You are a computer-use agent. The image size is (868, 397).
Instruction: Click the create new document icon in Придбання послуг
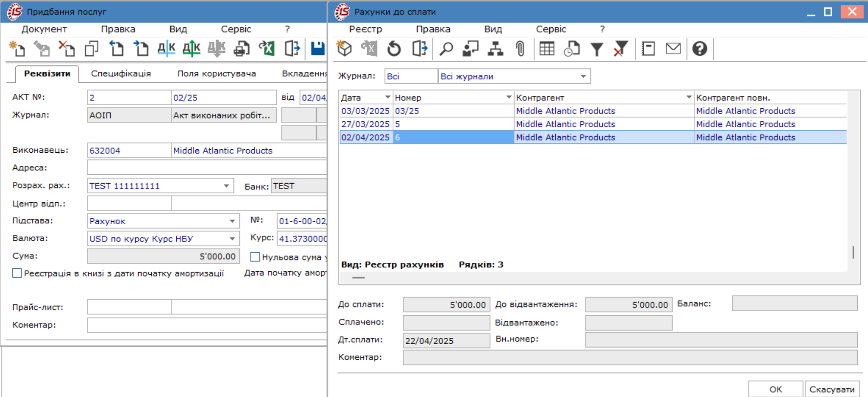[x=17, y=48]
